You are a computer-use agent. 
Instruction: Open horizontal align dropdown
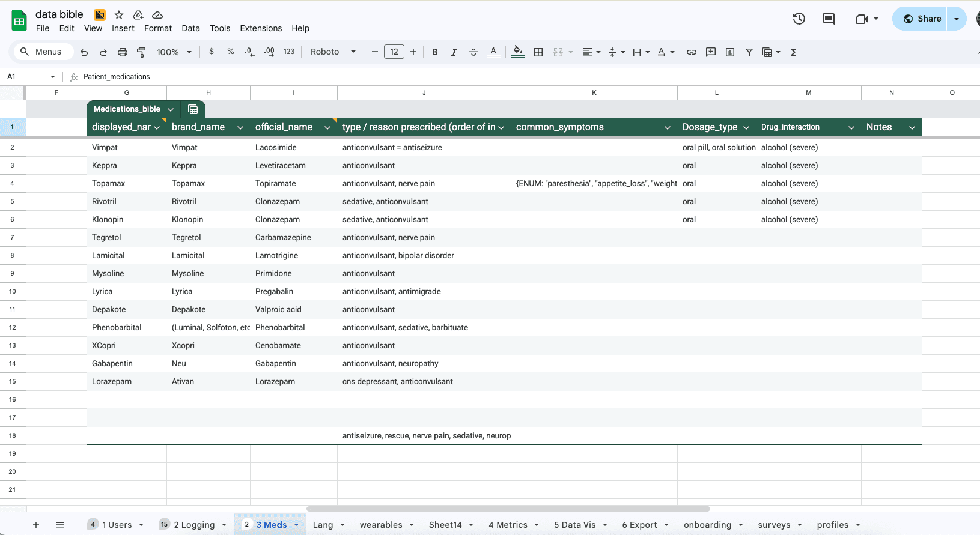click(x=592, y=52)
